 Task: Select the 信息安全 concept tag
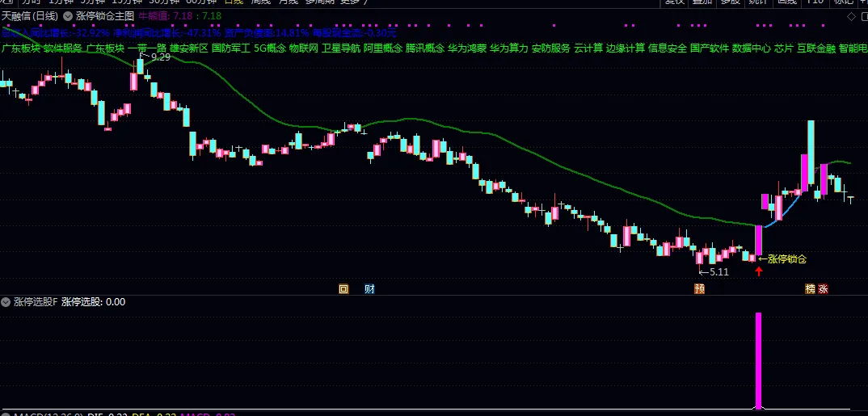(668, 48)
